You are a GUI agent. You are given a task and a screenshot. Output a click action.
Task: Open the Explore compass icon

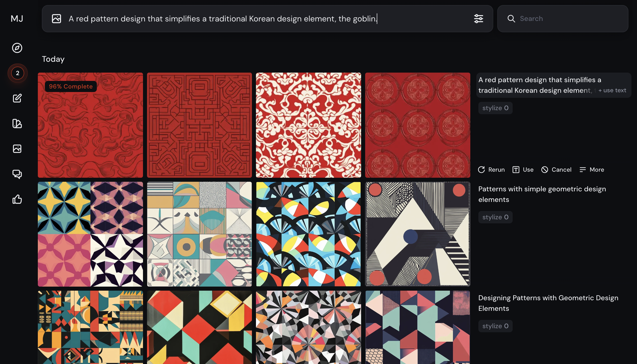pos(17,48)
